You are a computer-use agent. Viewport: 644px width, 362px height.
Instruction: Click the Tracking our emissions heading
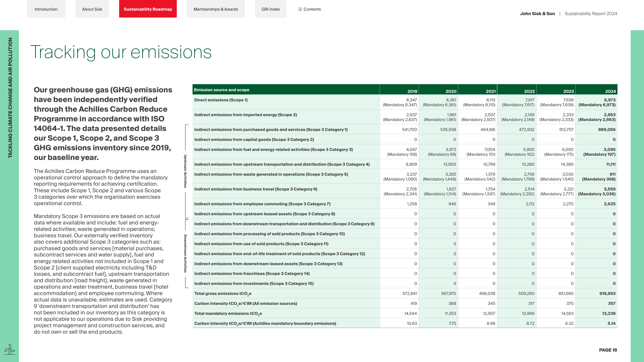121,52
